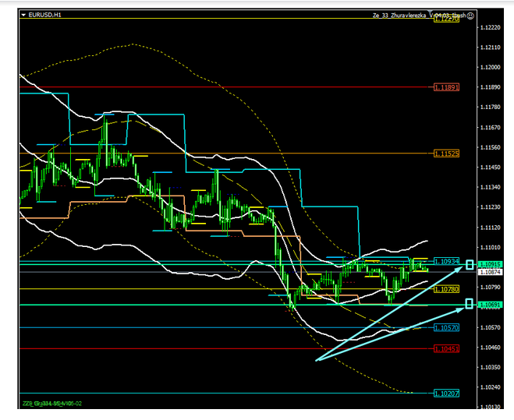Select the red 1.11891 price level label
The image size is (514, 420).
coord(446,87)
